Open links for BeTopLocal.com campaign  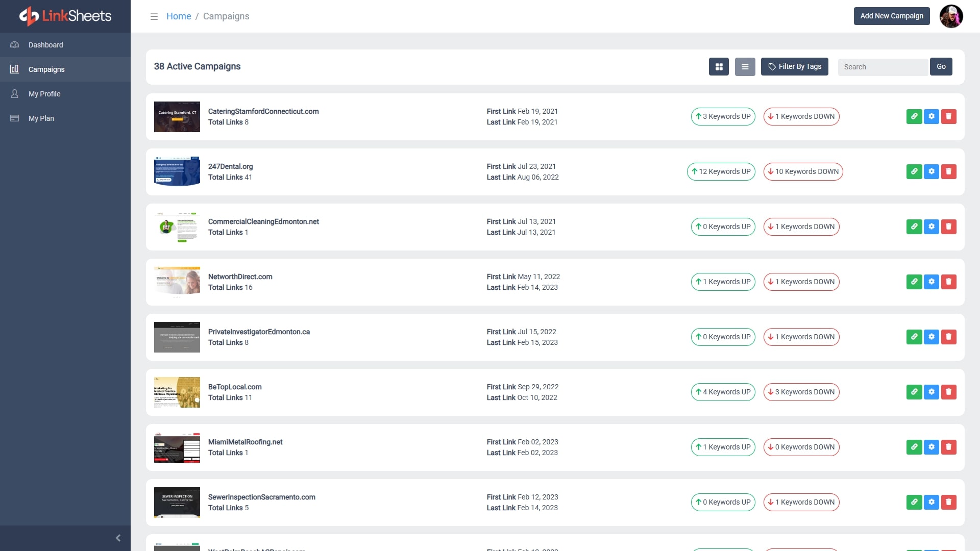[x=914, y=392]
